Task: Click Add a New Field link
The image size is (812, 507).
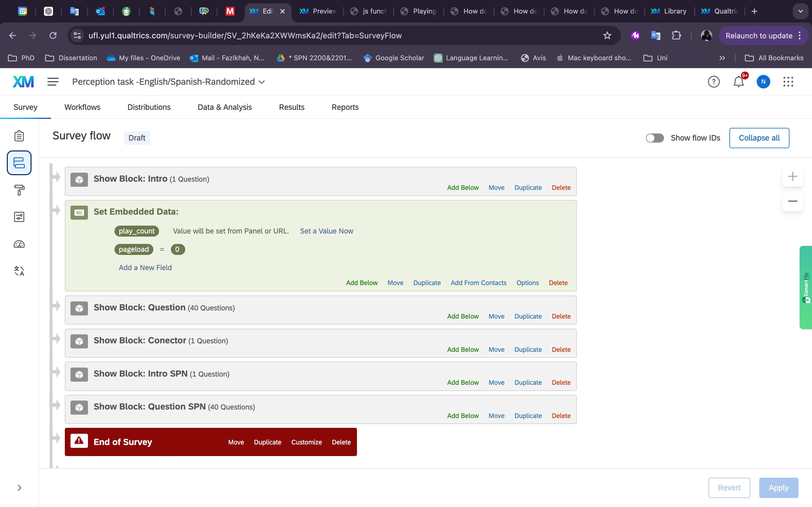Action: click(x=145, y=268)
